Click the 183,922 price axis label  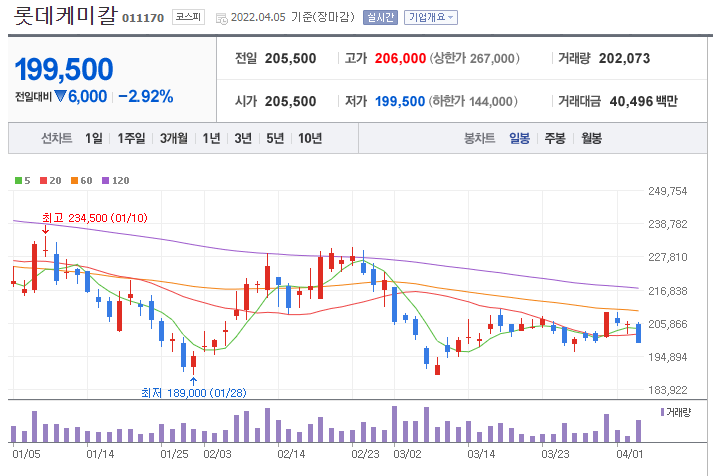coord(668,390)
